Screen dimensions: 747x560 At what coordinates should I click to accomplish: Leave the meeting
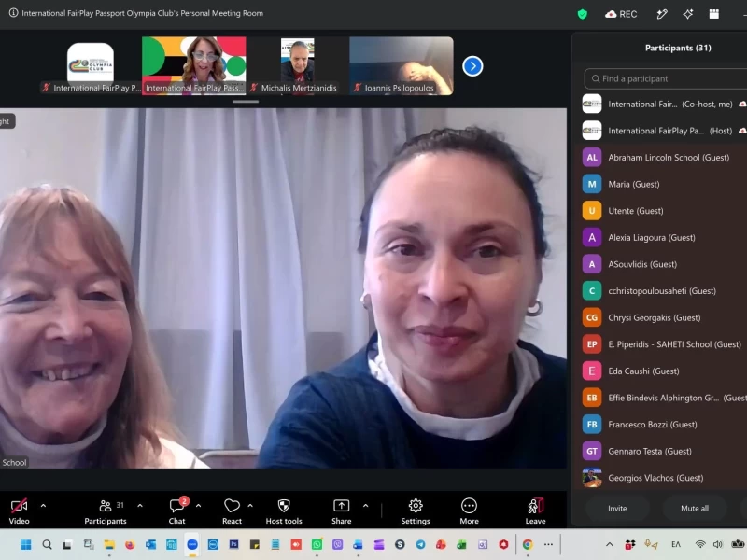point(535,511)
